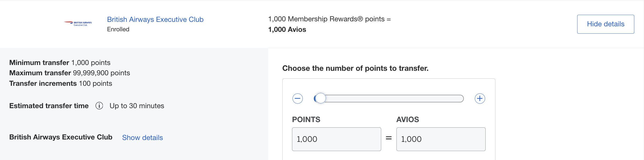Decrease points using the minus button
The height and width of the screenshot is (160, 644).
click(x=298, y=99)
